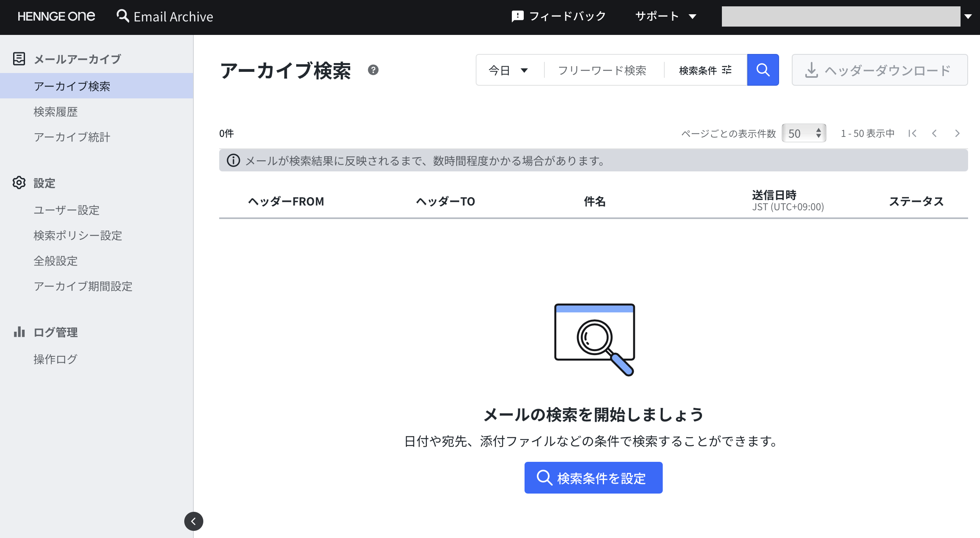Open 操作ログ in the sidebar
This screenshot has width=980, height=538.
(55, 359)
